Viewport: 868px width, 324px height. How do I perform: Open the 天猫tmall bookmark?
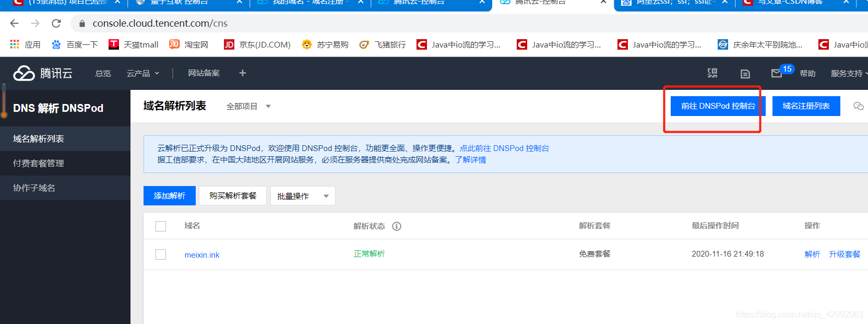pos(134,44)
